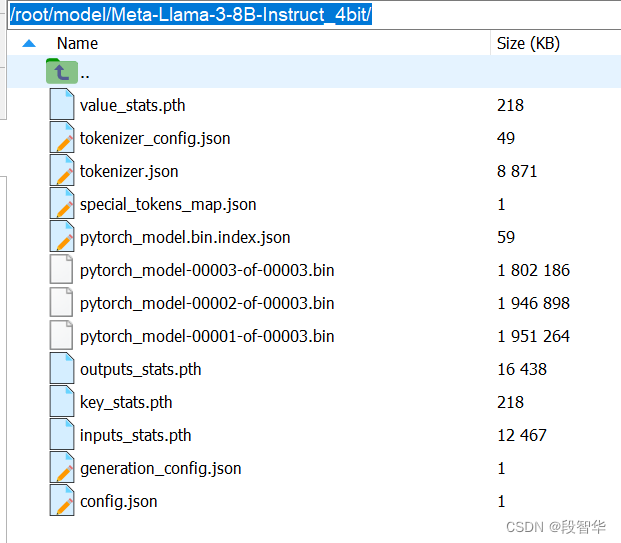621x543 pixels.
Task: Select file key_stats.pth
Action: click(126, 403)
